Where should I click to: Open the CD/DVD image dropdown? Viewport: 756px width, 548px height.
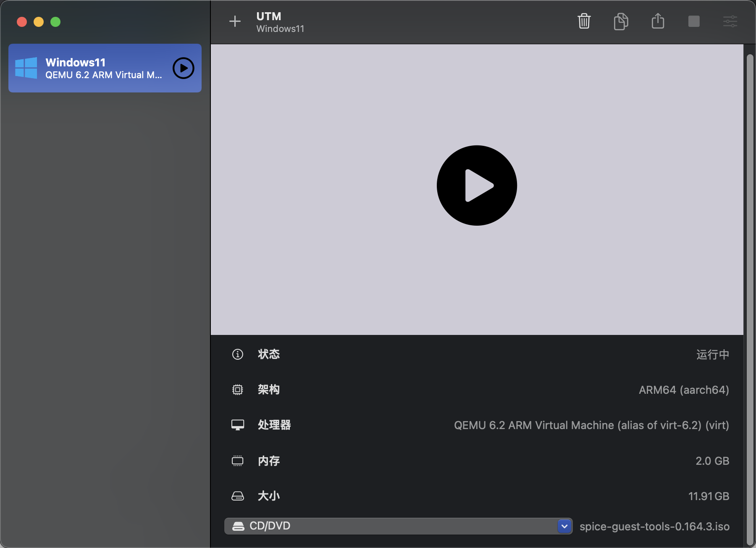pyautogui.click(x=564, y=526)
